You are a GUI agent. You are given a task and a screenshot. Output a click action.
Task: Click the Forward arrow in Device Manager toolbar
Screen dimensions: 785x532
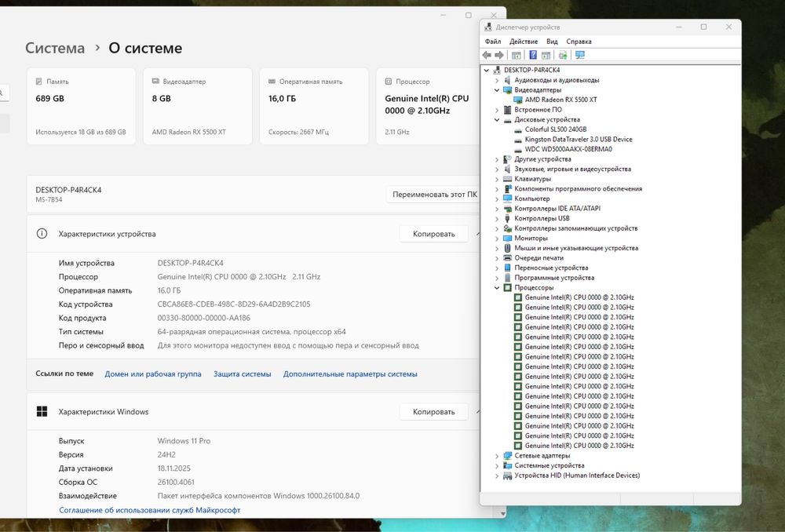point(499,55)
